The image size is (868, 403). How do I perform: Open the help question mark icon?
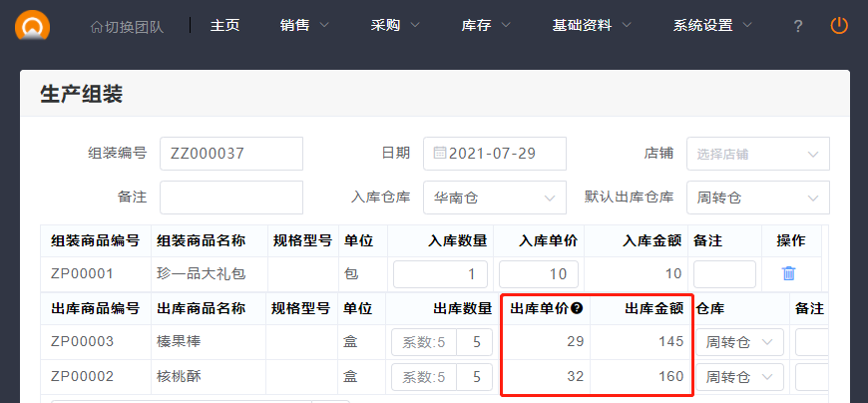coord(797,26)
